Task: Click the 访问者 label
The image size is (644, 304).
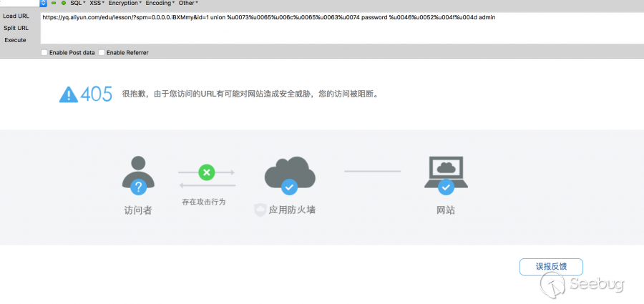Action: (138, 211)
